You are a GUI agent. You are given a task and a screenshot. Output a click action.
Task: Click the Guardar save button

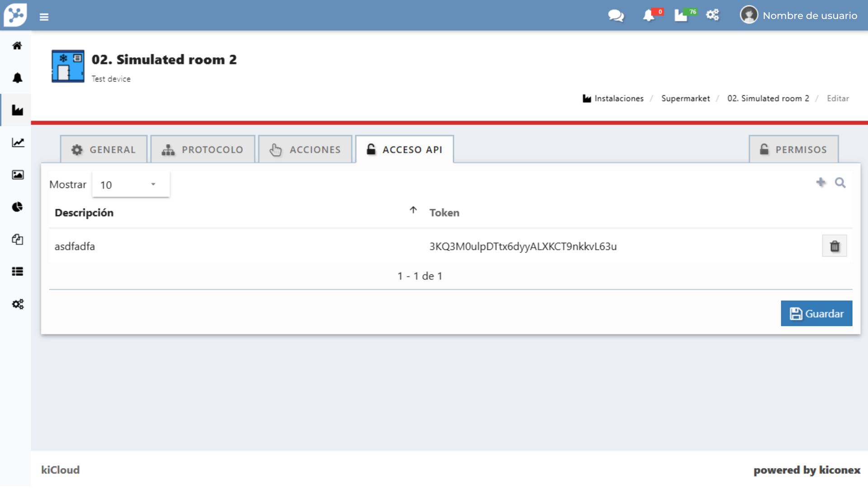point(816,314)
